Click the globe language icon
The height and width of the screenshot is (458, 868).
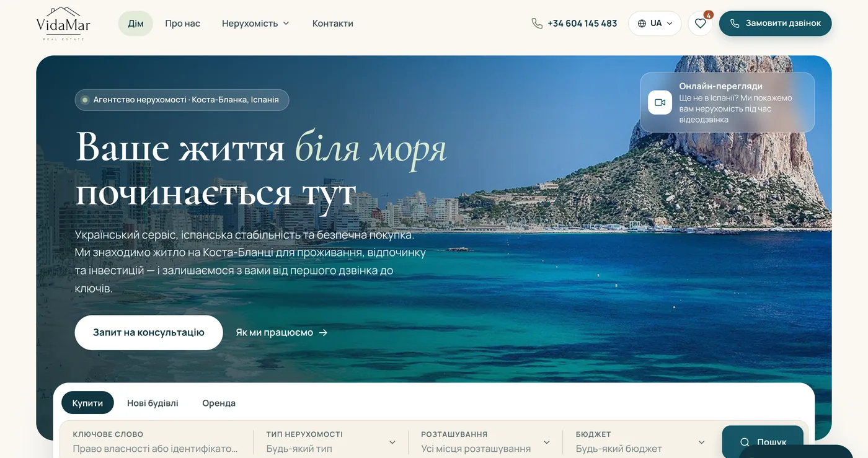(x=642, y=24)
